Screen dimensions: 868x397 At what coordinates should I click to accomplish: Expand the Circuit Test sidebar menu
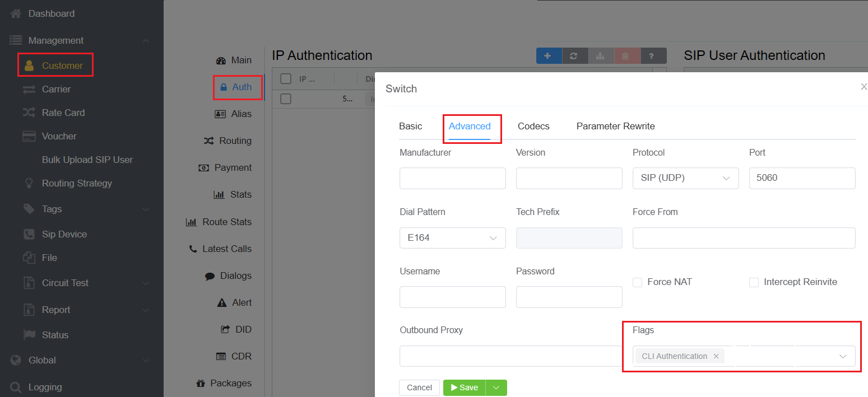(65, 283)
